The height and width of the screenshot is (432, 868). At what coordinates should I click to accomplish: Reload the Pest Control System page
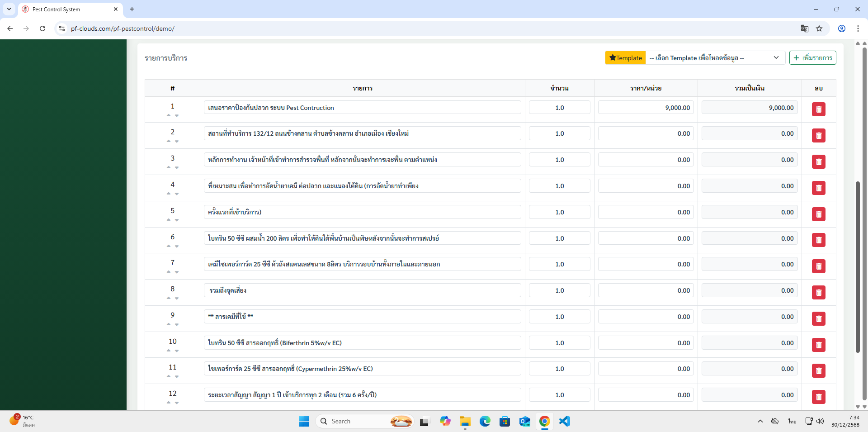pos(42,28)
